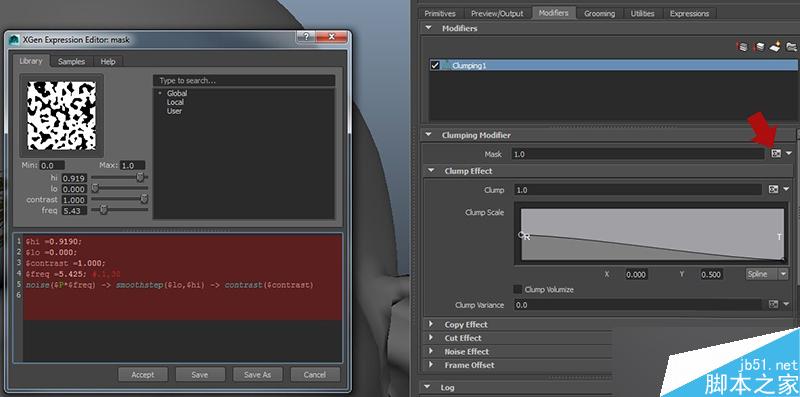Click the ramp Y value field
Screen dimensions: 800x397
(711, 274)
